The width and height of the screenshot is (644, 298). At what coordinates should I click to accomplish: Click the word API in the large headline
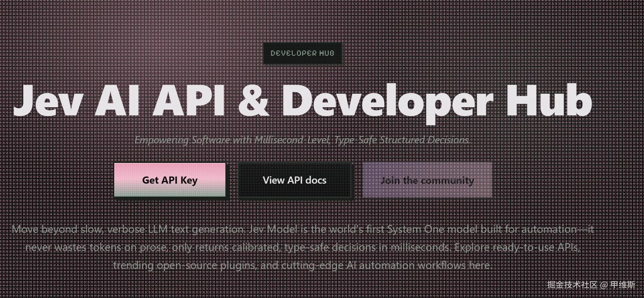point(189,101)
